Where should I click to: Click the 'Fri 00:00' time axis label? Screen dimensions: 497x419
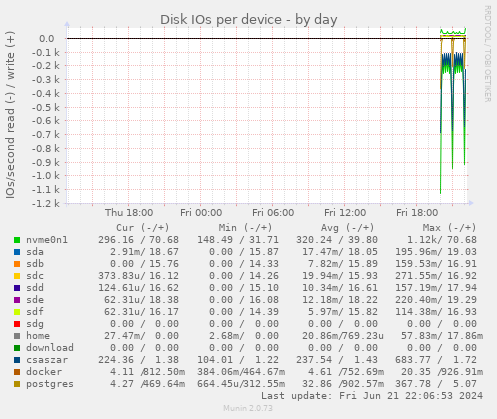click(201, 213)
